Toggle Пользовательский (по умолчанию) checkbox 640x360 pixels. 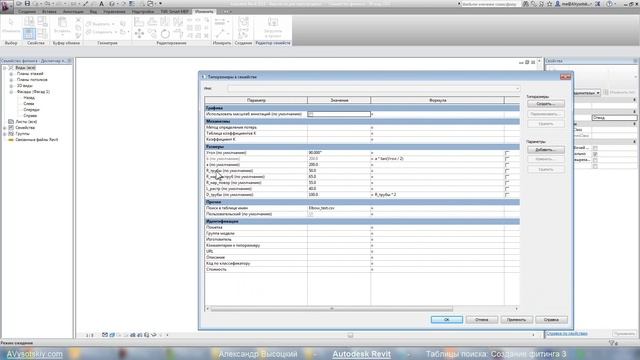tap(311, 214)
